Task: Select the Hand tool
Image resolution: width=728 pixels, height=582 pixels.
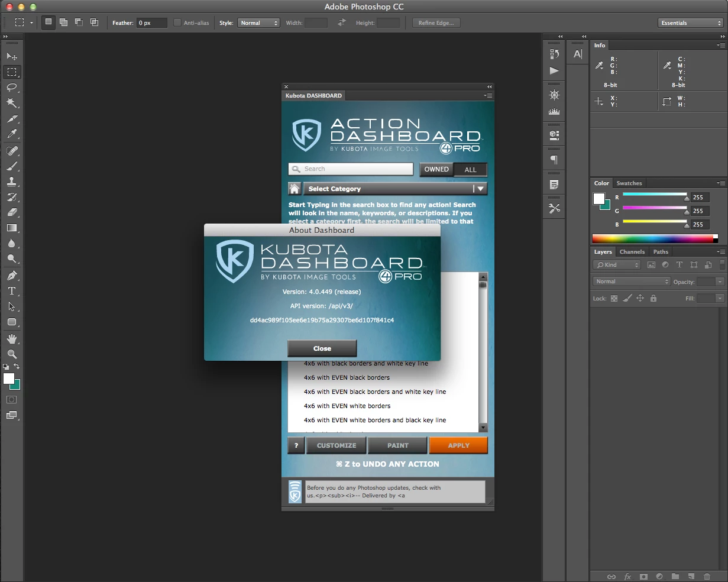Action: point(12,339)
